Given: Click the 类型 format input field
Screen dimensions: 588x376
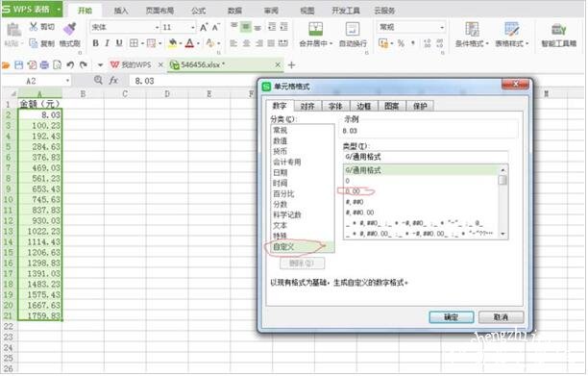Looking at the screenshot, I should pyautogui.click(x=426, y=157).
